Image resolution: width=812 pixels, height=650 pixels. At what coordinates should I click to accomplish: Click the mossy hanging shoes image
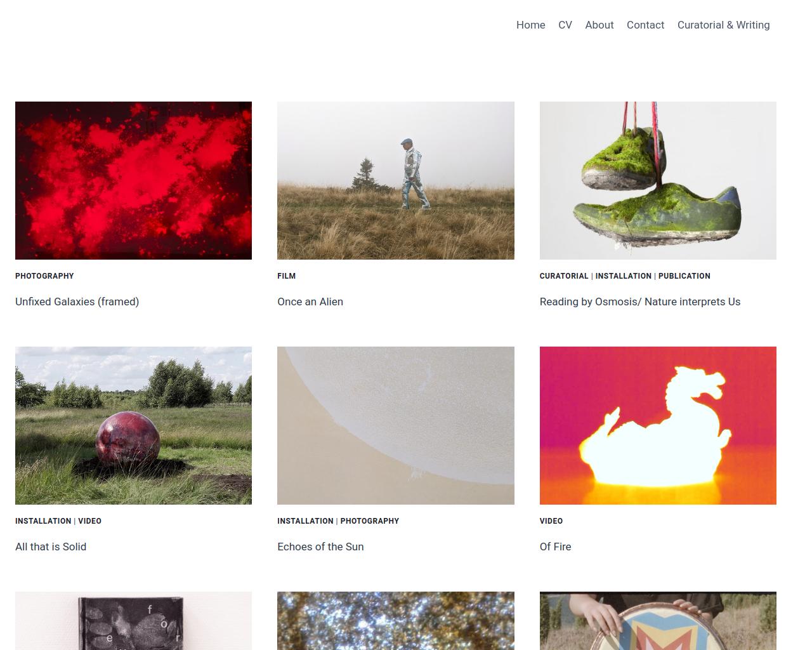[x=658, y=180]
